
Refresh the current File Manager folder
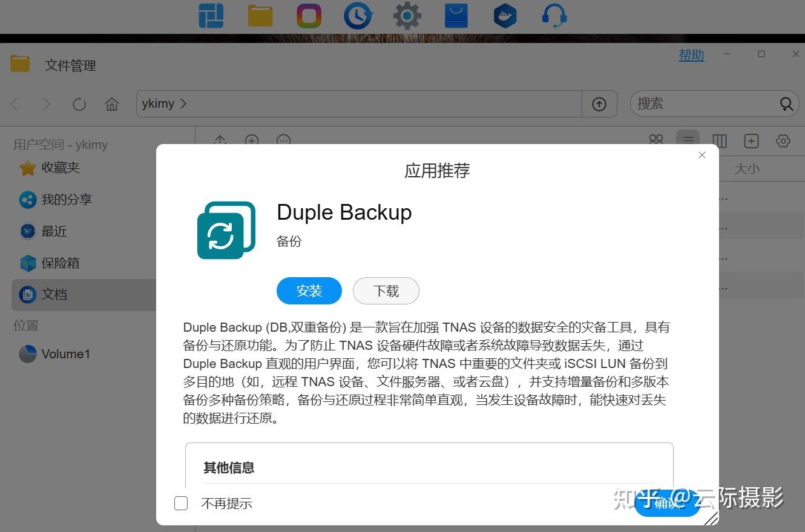tap(79, 104)
